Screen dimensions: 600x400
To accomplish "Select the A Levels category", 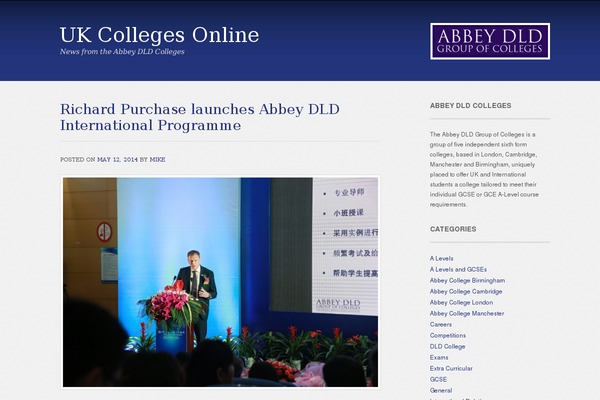I will (441, 258).
